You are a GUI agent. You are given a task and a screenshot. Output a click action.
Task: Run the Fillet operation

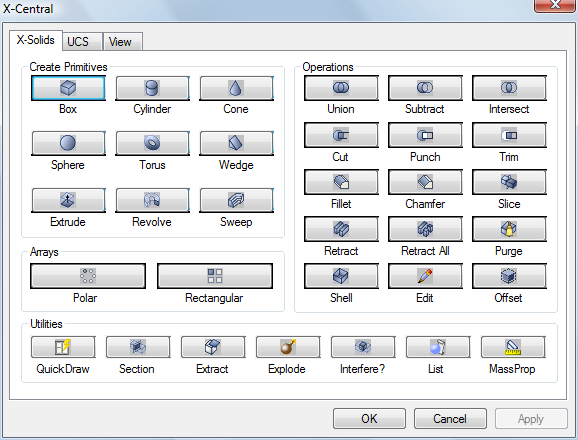(341, 182)
